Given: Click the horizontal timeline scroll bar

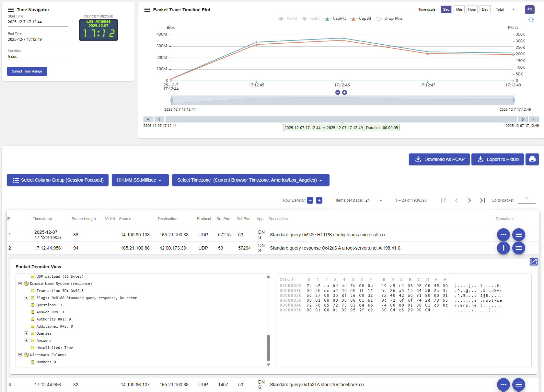Looking at the screenshot, I should point(341,119).
